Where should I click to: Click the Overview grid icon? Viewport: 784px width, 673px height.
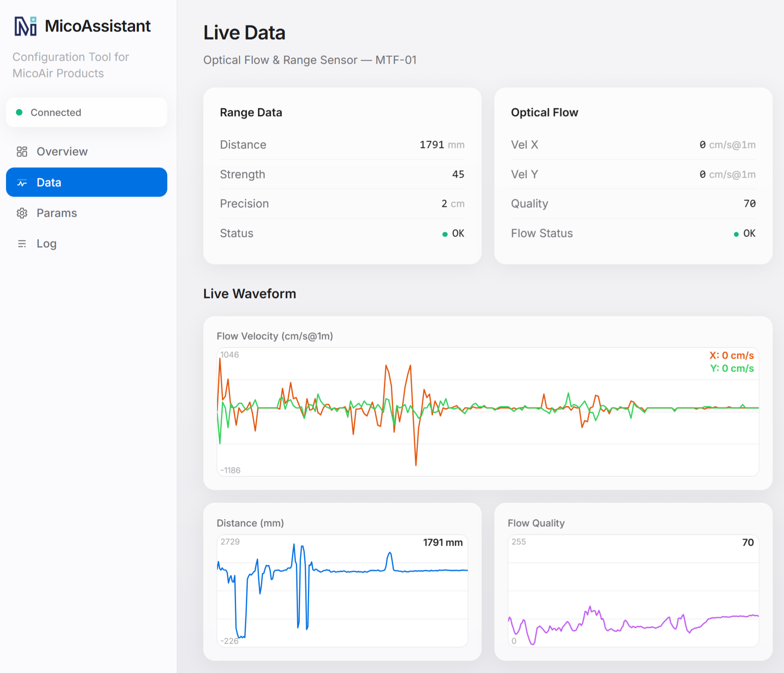click(x=22, y=151)
